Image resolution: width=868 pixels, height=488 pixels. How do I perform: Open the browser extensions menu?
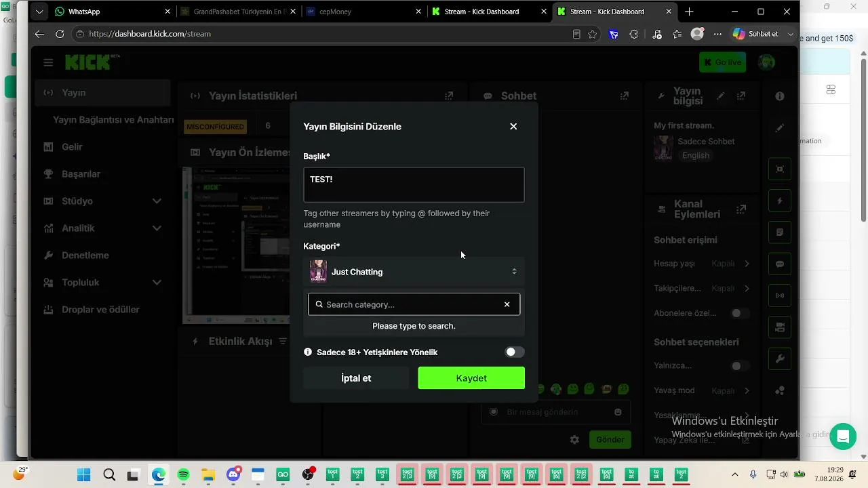pos(634,34)
